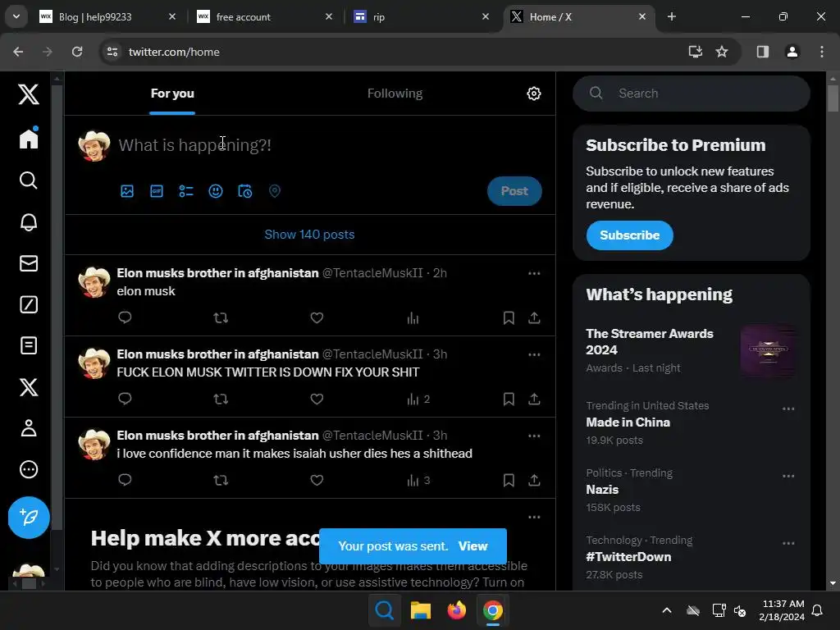The width and height of the screenshot is (840, 630).
Task: Open Notifications bell in sidebar
Action: click(29, 221)
